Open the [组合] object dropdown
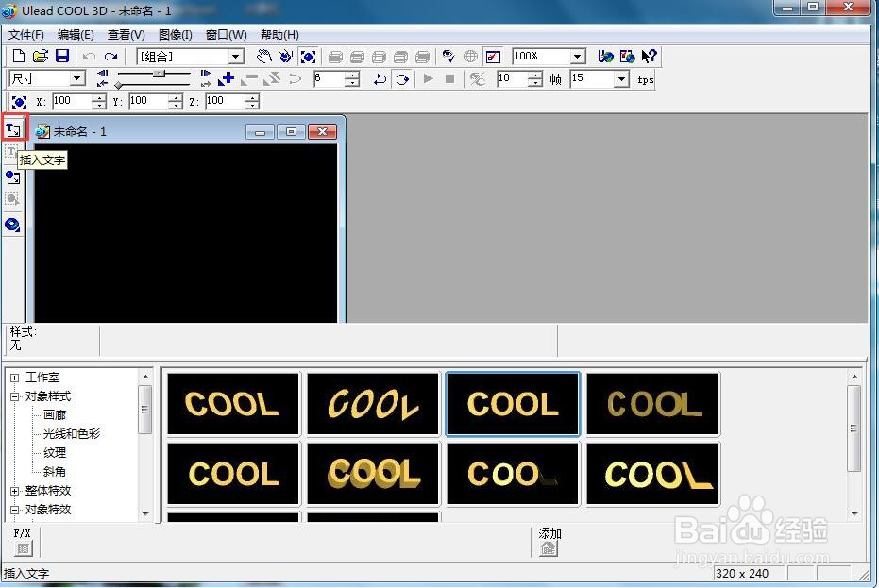Viewport: 879px width, 588px height. [x=237, y=56]
